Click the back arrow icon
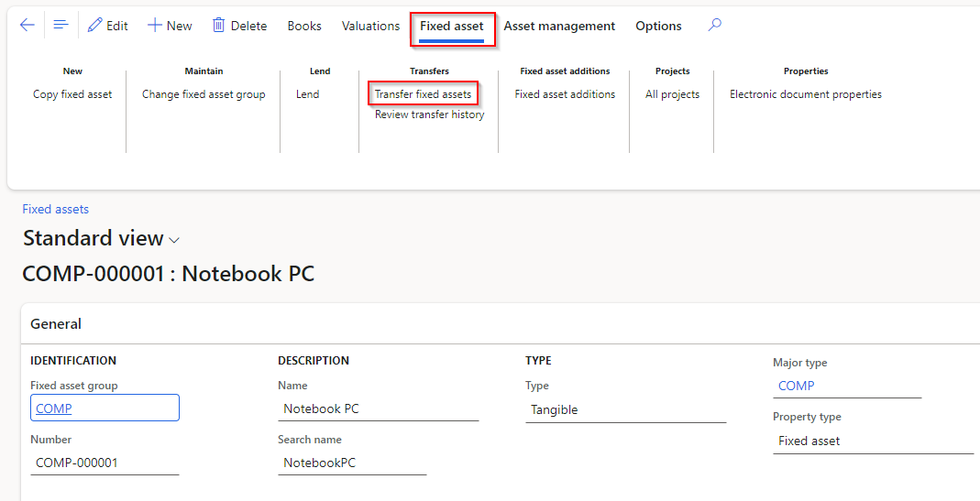This screenshot has width=980, height=501. tap(27, 25)
